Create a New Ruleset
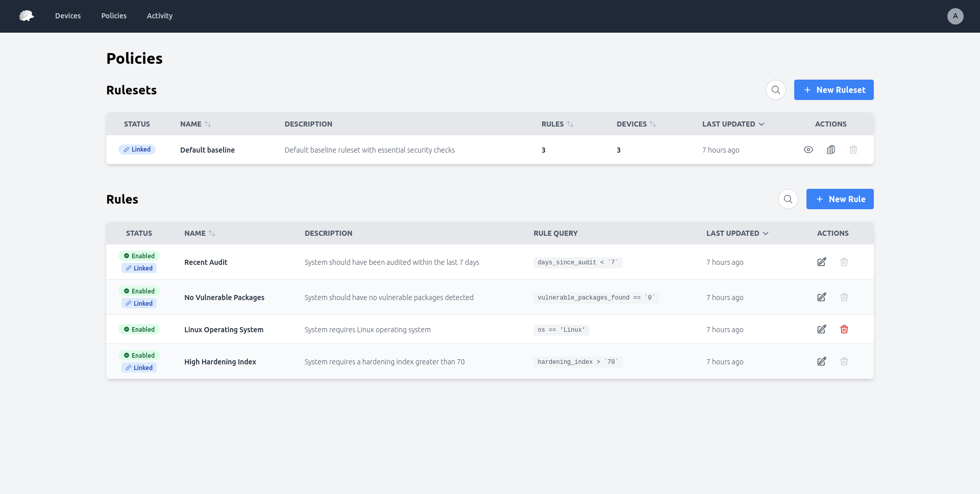 tap(834, 90)
